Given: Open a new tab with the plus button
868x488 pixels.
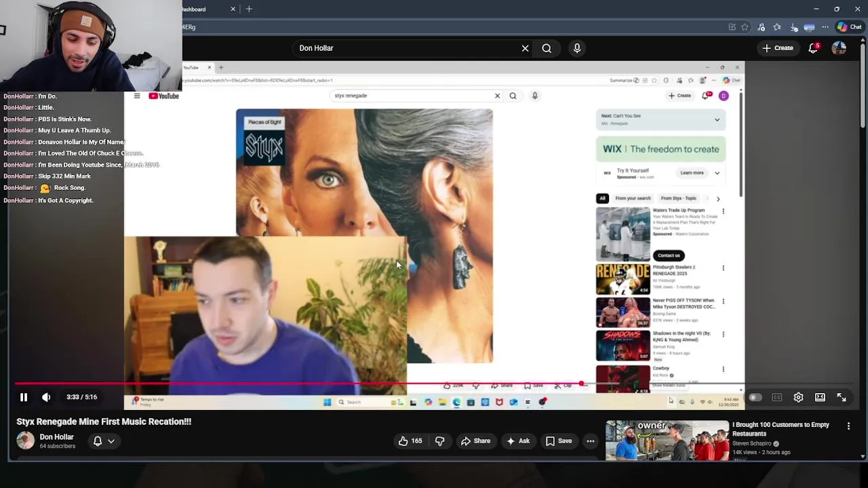Looking at the screenshot, I should [249, 9].
